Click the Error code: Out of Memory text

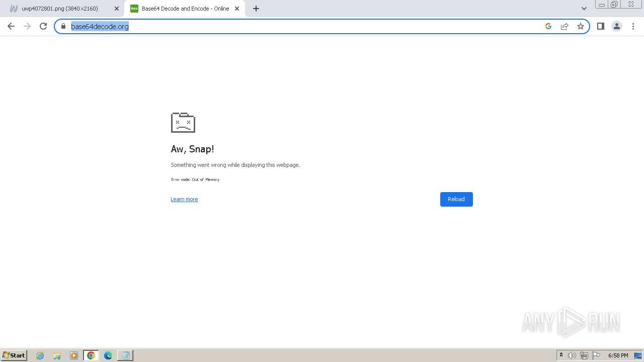point(195,179)
